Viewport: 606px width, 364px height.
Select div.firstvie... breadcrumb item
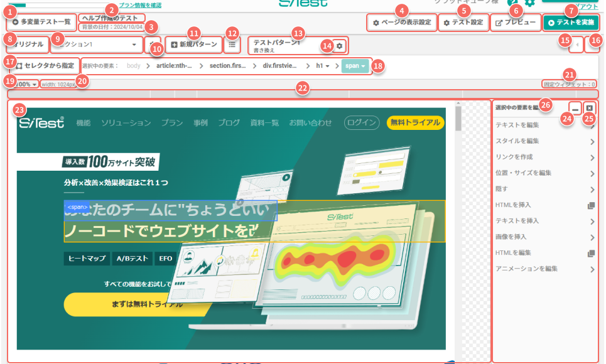coord(280,66)
